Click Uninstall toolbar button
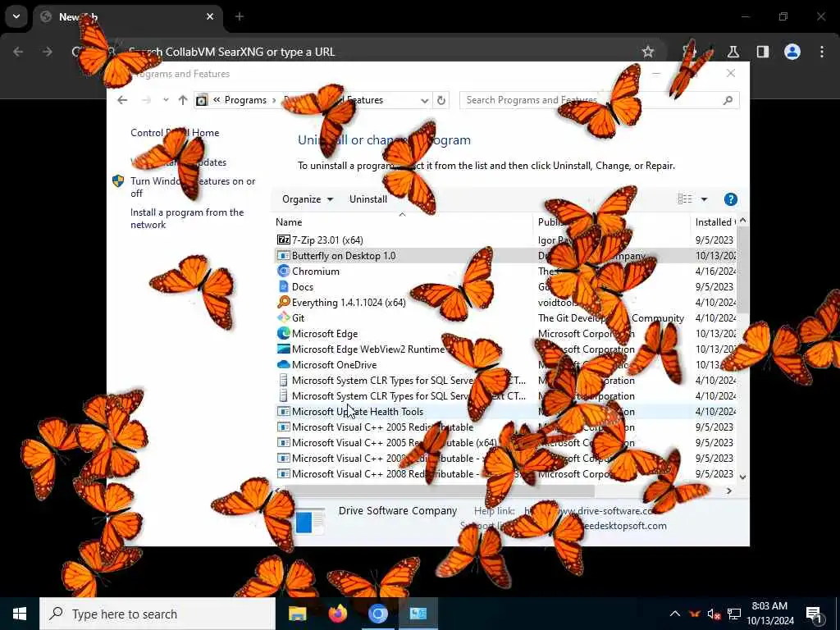 tap(368, 199)
